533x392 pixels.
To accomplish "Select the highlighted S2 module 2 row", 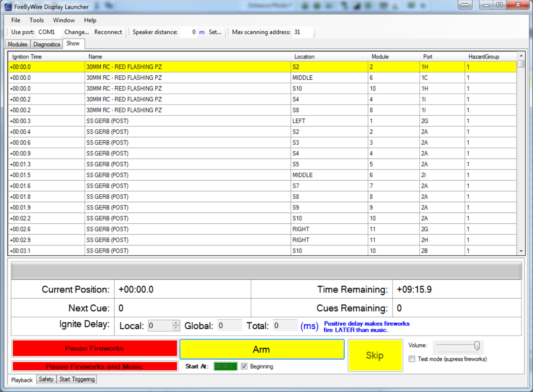I will 262,67.
